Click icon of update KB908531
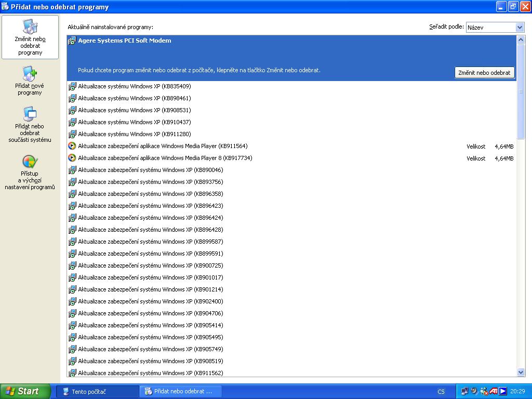Viewport: 532px width, 399px height. [x=72, y=110]
